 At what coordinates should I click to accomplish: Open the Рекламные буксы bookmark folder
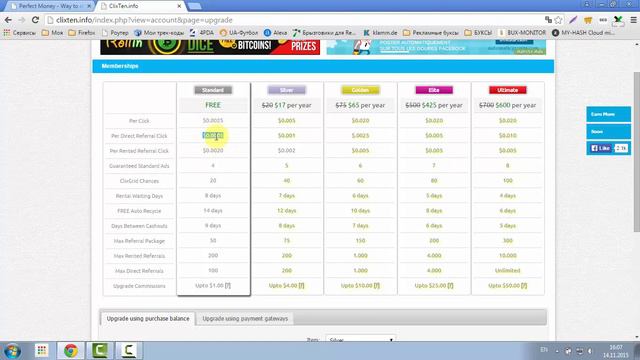[431, 33]
